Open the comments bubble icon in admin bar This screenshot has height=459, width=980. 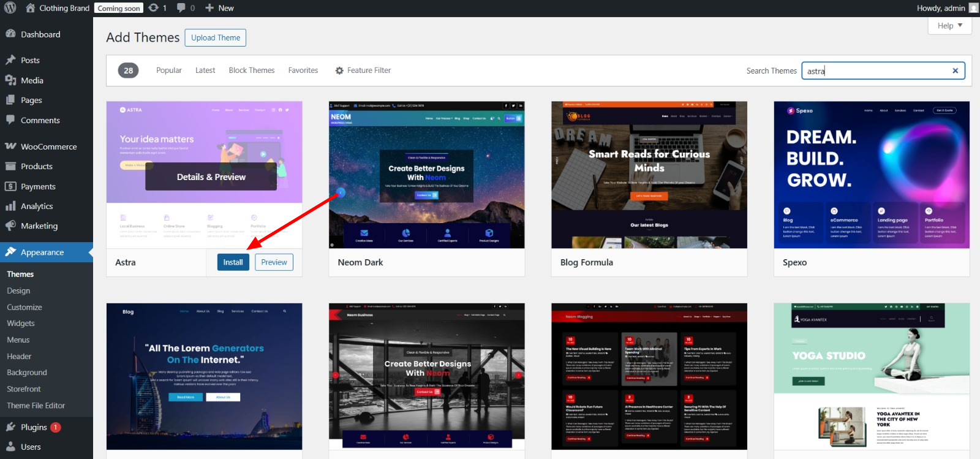pyautogui.click(x=181, y=8)
